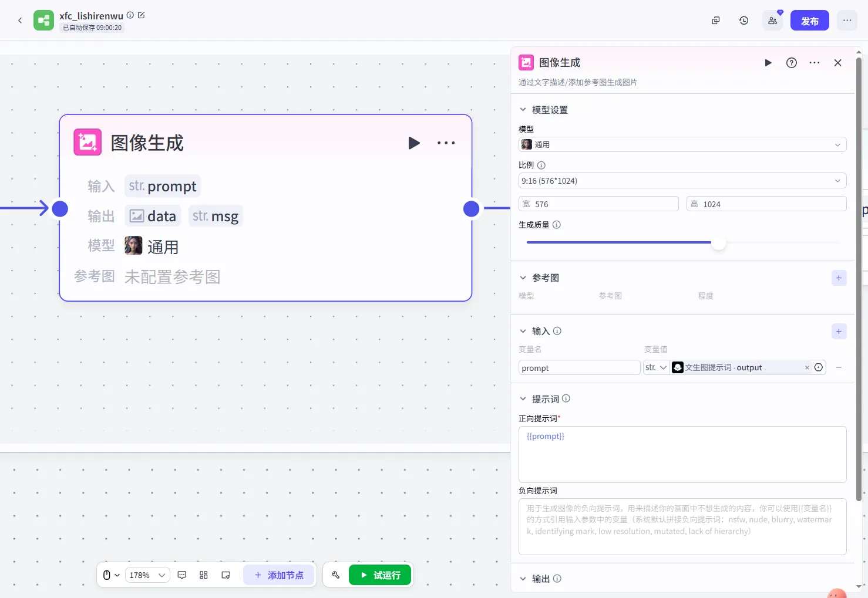Open help for the 图像生成 panel
The image size is (868, 598).
792,63
